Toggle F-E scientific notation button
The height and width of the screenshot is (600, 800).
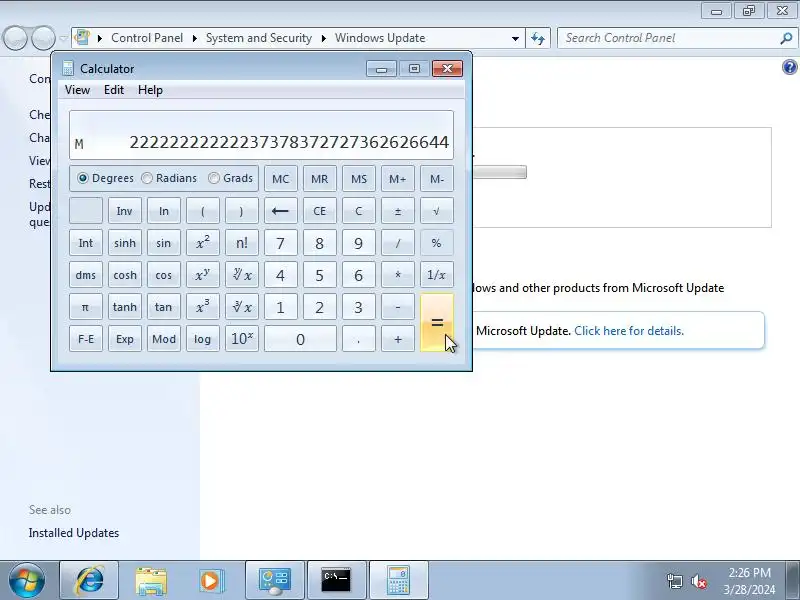point(86,339)
